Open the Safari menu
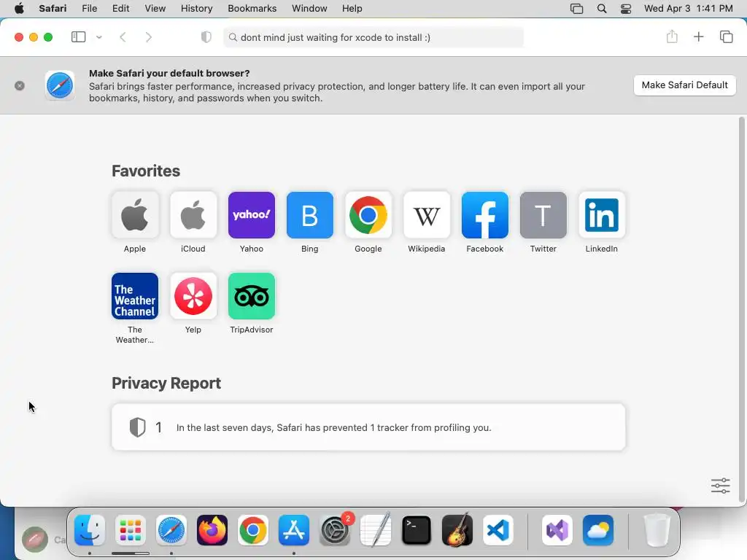 53,9
